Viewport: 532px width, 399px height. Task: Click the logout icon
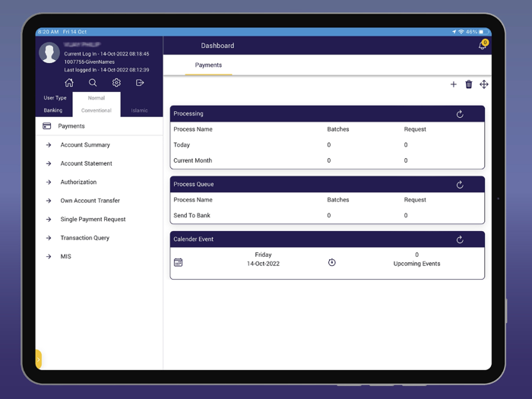(140, 82)
